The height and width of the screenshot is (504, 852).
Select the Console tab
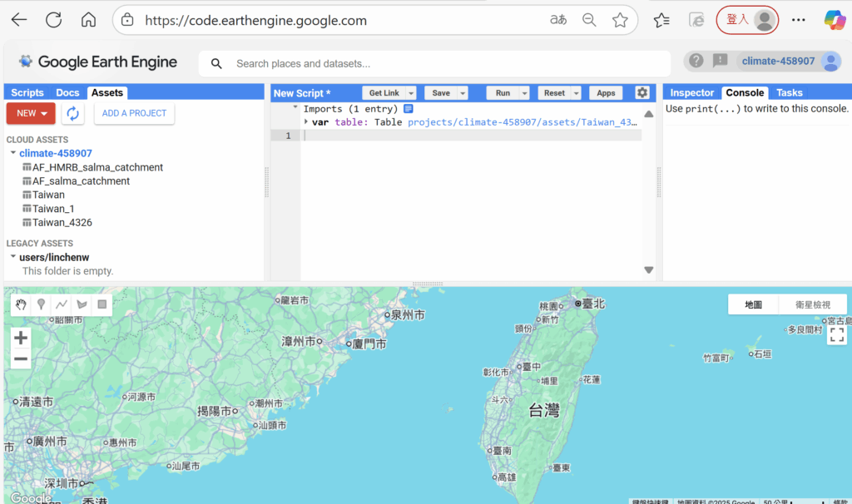coord(745,93)
